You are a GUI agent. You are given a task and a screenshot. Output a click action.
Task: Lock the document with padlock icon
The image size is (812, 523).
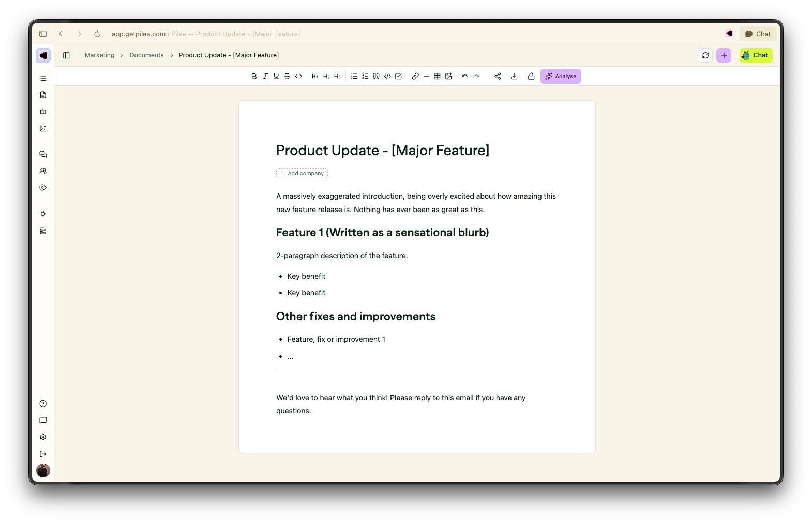pyautogui.click(x=531, y=76)
